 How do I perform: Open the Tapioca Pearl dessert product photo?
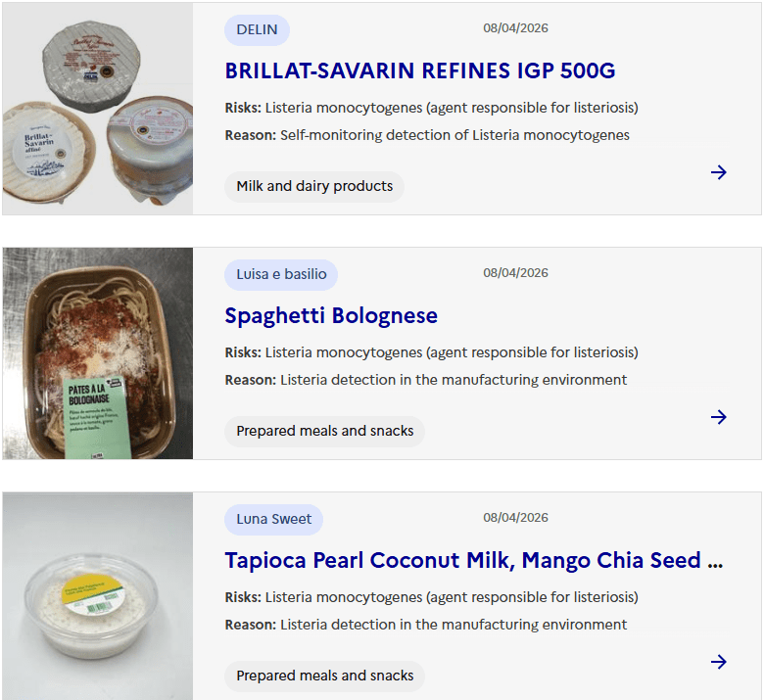click(x=98, y=596)
